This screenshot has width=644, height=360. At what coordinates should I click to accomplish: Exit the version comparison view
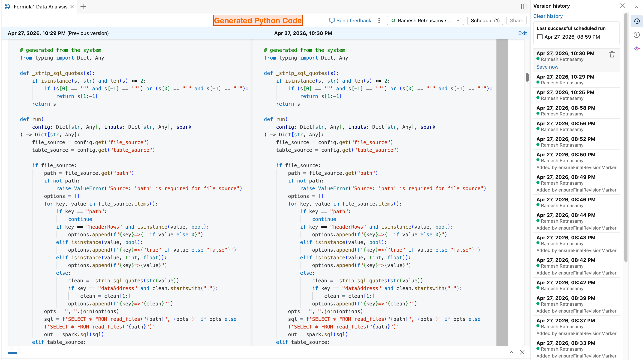pos(522,33)
